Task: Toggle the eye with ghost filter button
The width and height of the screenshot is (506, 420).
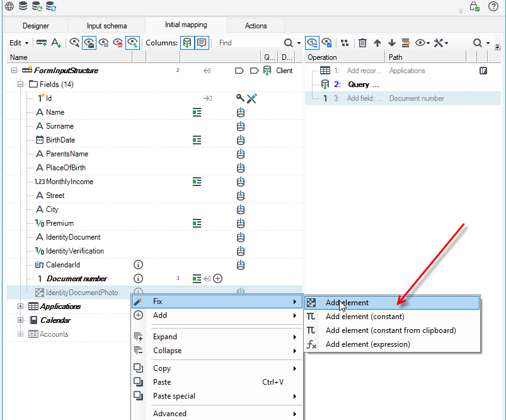Action: [89, 43]
